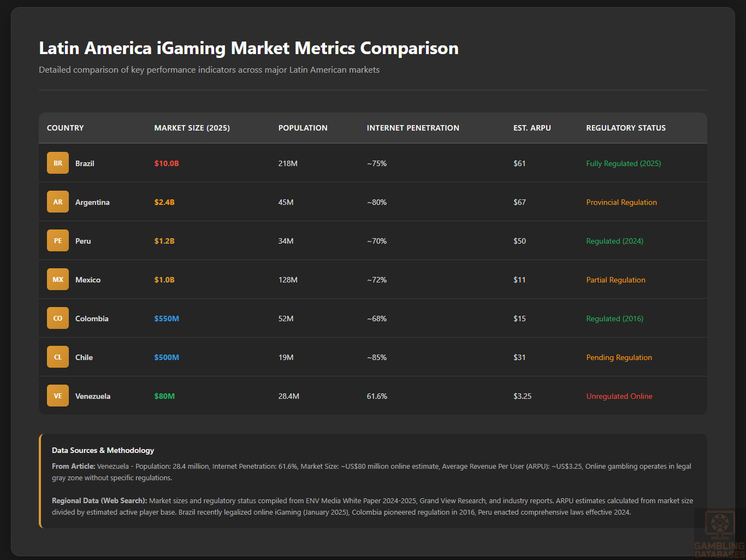
Task: Click the CL country badge icon
Action: 58,357
